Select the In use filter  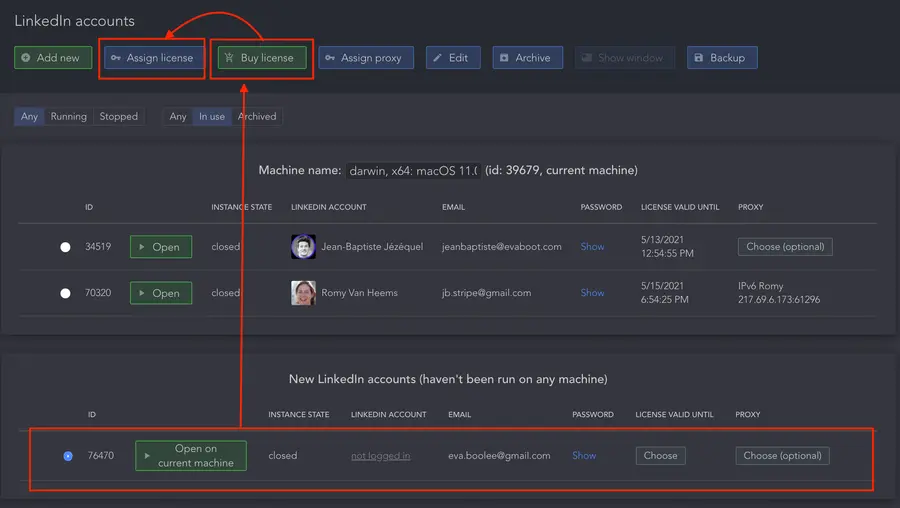coord(212,117)
